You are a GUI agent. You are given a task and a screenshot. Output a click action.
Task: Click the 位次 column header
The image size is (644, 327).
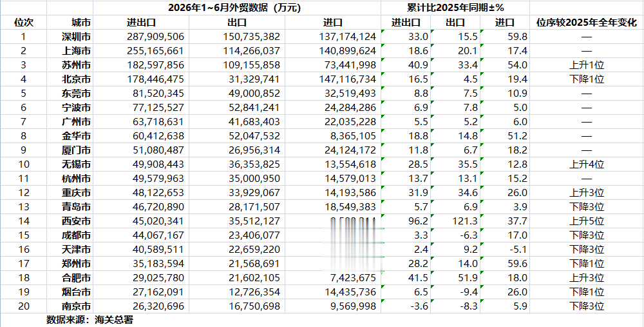pyautogui.click(x=23, y=23)
